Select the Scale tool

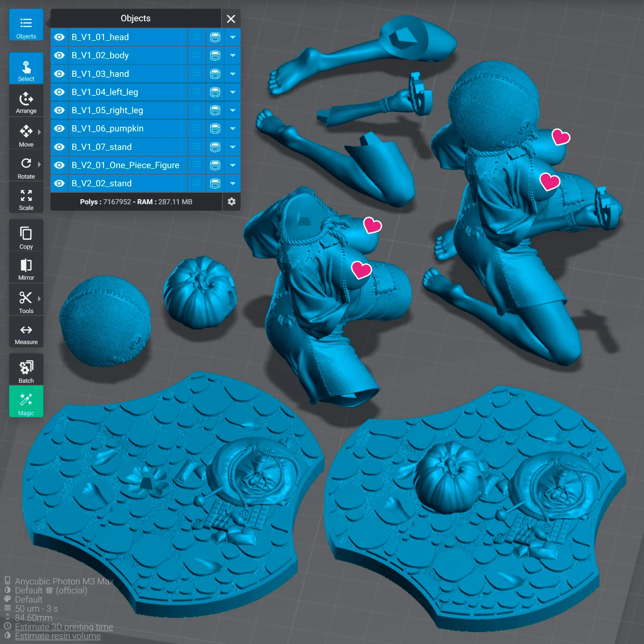pos(26,197)
